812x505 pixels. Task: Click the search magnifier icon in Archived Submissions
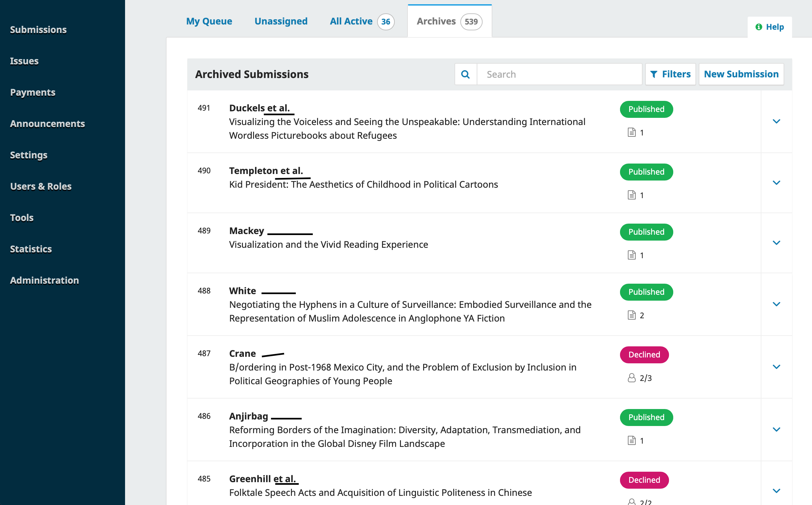click(x=466, y=74)
